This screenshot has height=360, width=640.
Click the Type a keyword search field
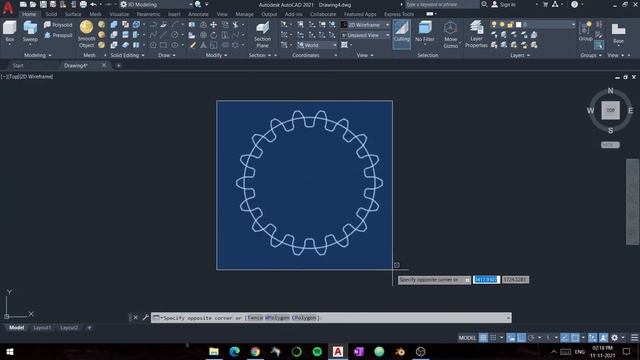pyautogui.click(x=441, y=4)
